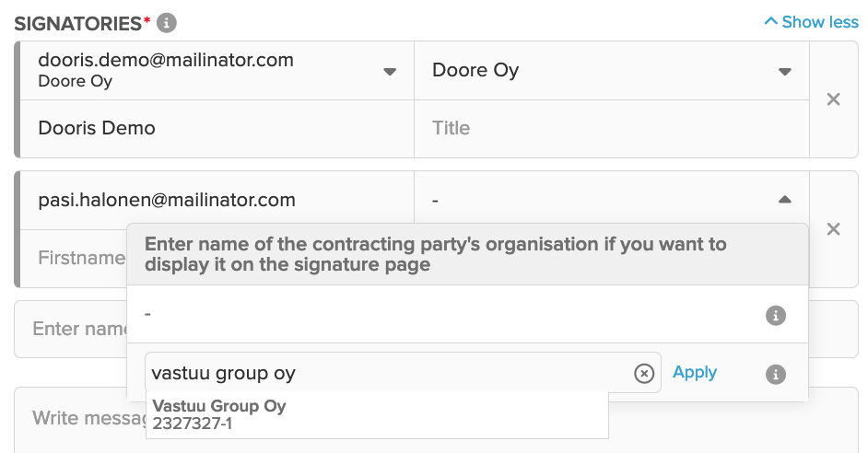
Task: Remove the pasi.halonen signatory row
Action: [833, 229]
